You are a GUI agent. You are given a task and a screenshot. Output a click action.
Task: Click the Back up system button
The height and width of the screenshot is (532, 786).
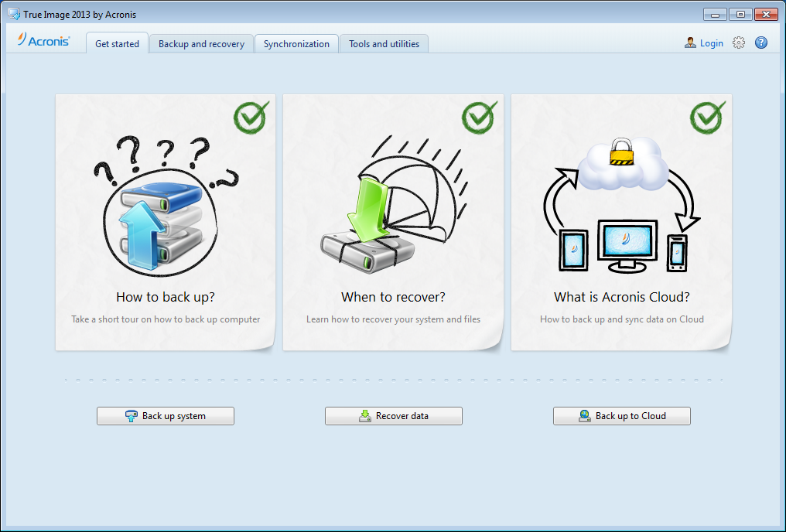166,416
